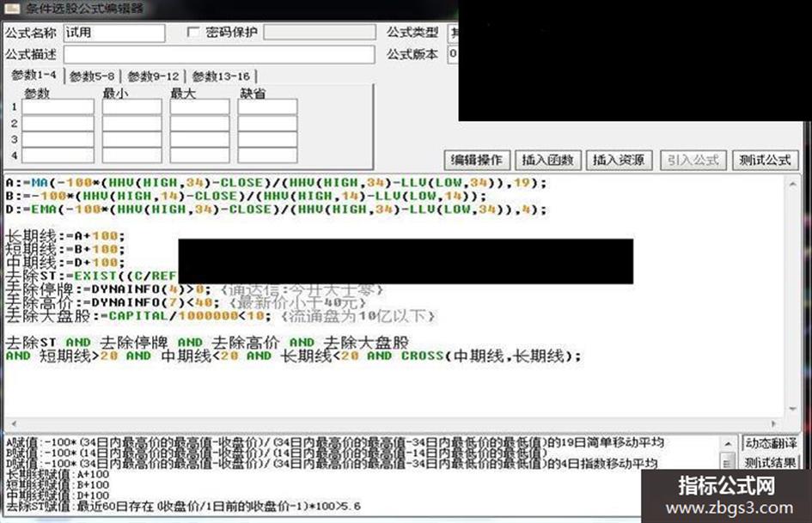Click the password field beside 密码保护
This screenshot has height=523, width=812.
[x=320, y=32]
